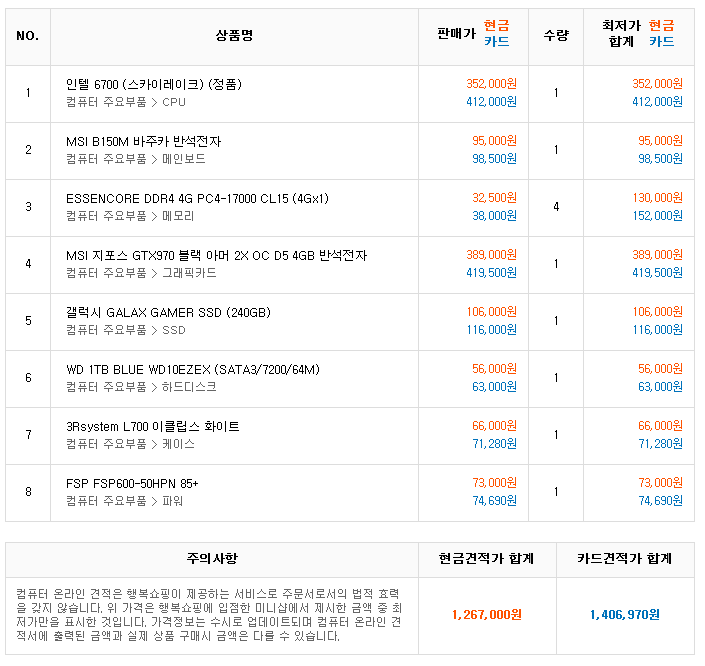Click the 152,000원 card total for memory
Screen dimensions: 705x666
click(x=657, y=216)
